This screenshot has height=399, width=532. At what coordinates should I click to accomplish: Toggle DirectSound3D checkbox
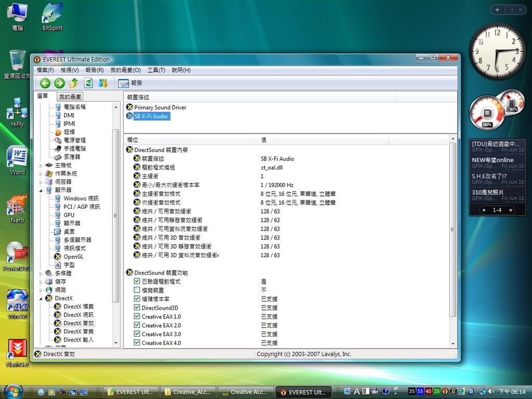(x=137, y=308)
